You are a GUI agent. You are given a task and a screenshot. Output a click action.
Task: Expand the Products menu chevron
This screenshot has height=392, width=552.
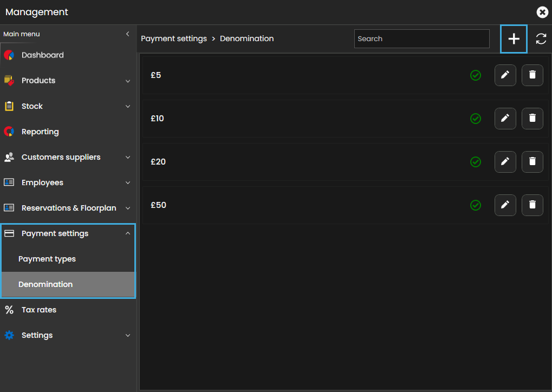click(x=128, y=81)
